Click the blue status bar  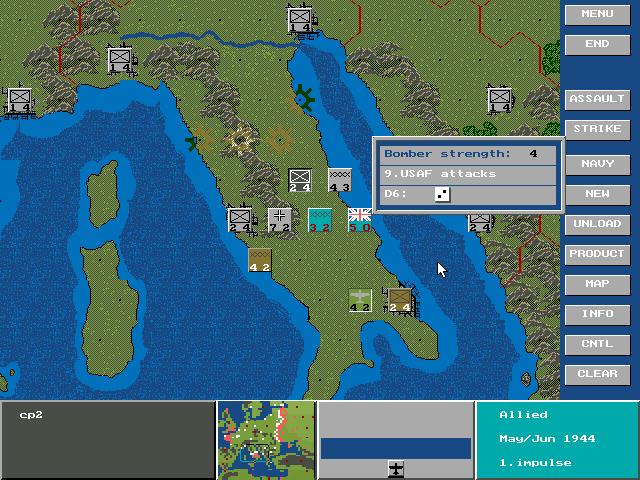396,449
